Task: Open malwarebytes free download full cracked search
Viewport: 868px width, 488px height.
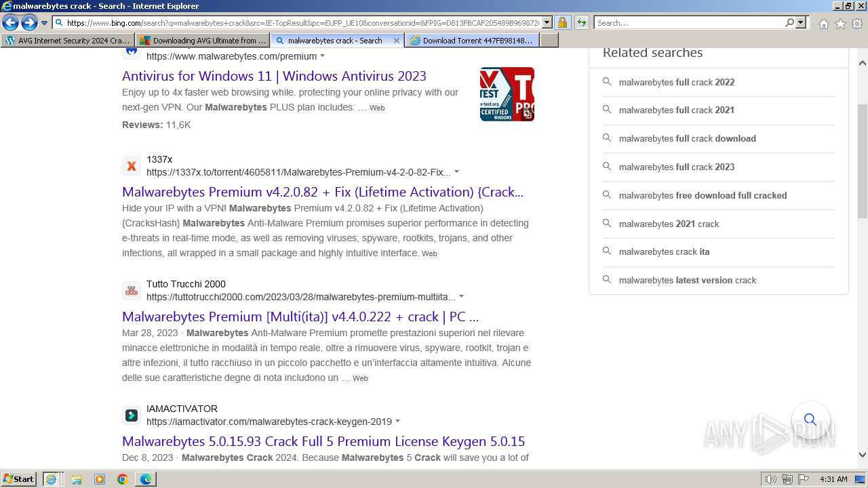Action: (718, 195)
